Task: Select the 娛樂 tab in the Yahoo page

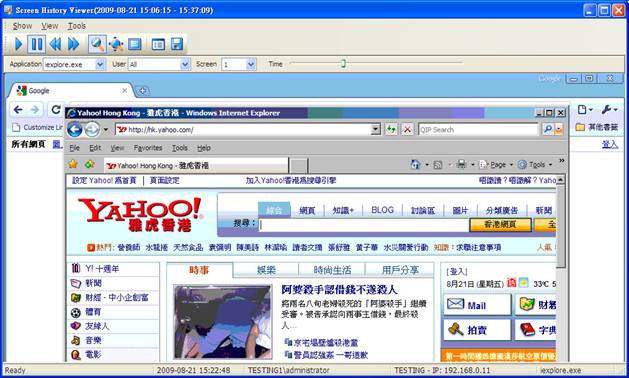Action: pos(266,270)
